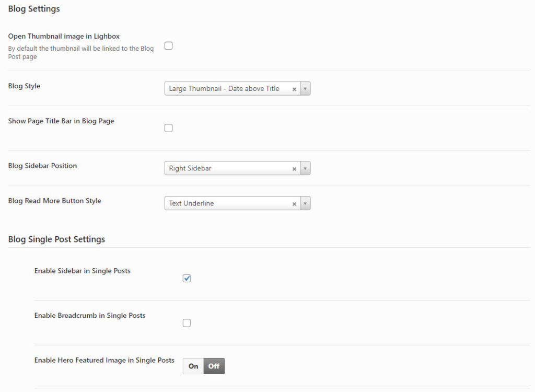This screenshot has width=535, height=392.
Task: Clear the Large Thumbnail selection with the x icon
Action: pyautogui.click(x=294, y=89)
